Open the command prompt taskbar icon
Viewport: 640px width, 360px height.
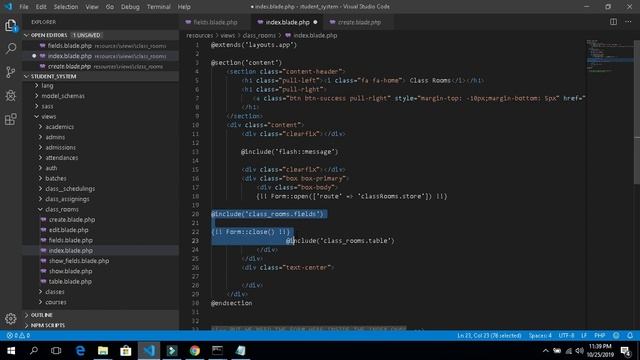pos(218,351)
